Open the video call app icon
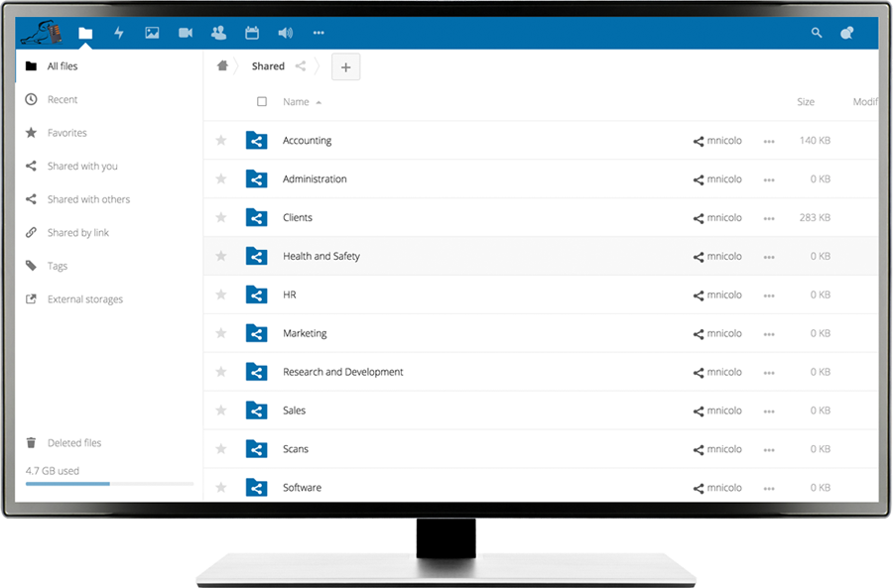This screenshot has width=893, height=588. coord(185,33)
